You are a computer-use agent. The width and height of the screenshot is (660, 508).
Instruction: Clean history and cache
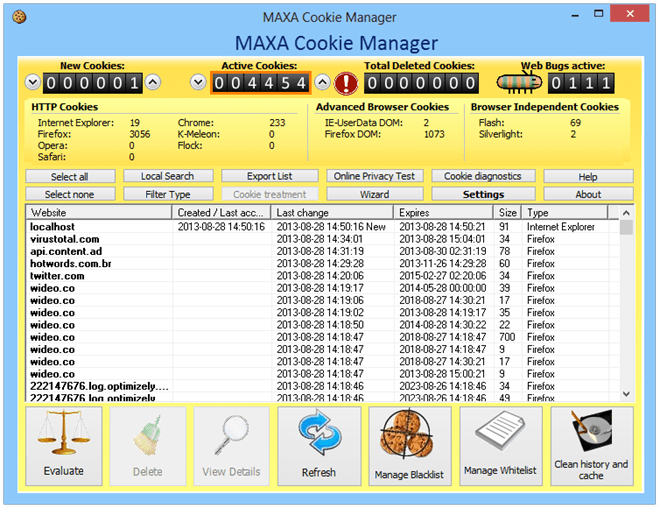591,446
